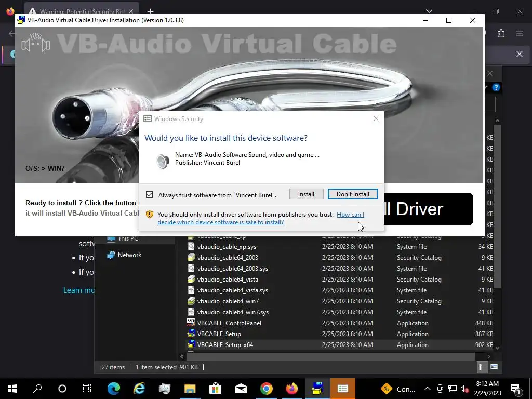Screen dimensions: 532x399
Task: Choose Don't Install in the security dialog
Action: coord(353,194)
